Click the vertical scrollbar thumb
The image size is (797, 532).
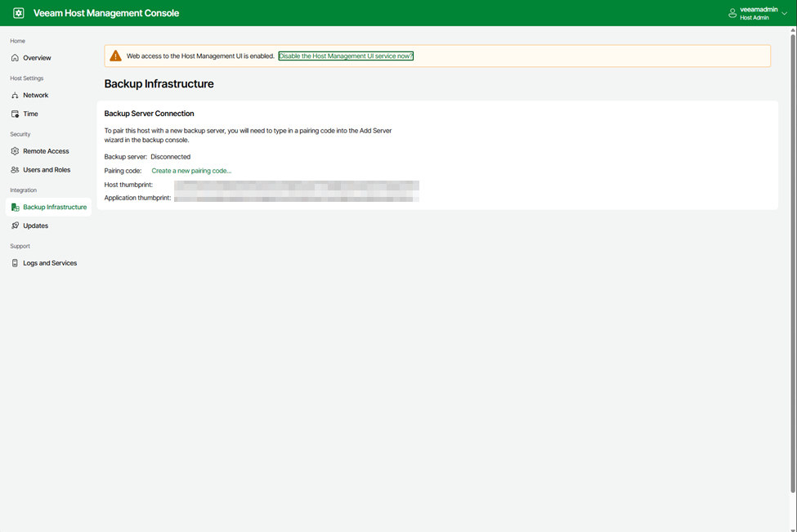click(793, 262)
